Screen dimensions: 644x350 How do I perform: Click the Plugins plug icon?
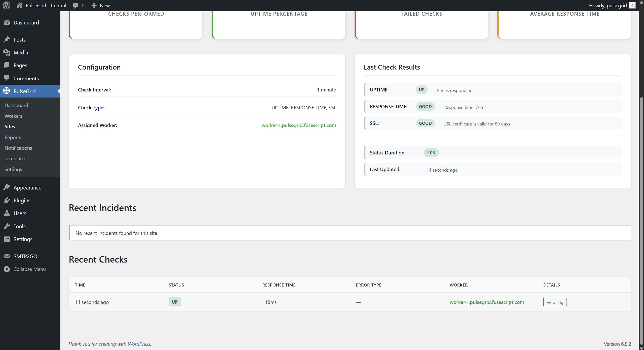[x=7, y=200]
